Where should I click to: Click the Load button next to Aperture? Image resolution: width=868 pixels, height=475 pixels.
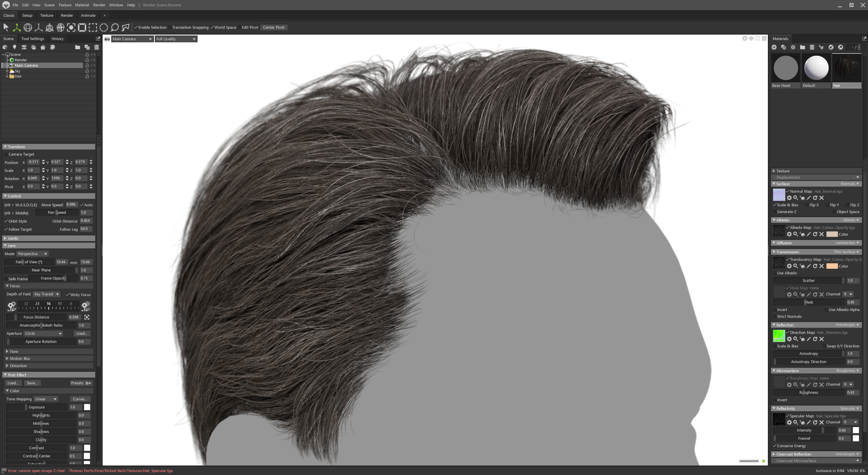tap(82, 333)
